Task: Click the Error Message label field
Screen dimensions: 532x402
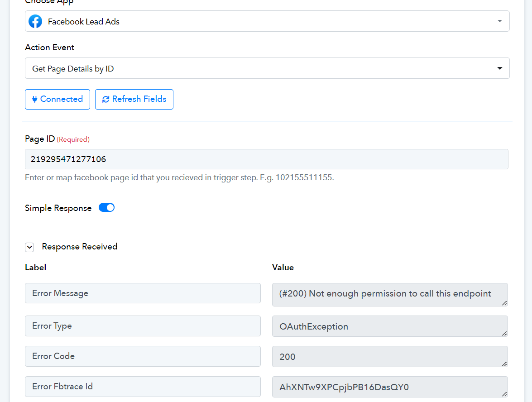Action: coord(143,293)
